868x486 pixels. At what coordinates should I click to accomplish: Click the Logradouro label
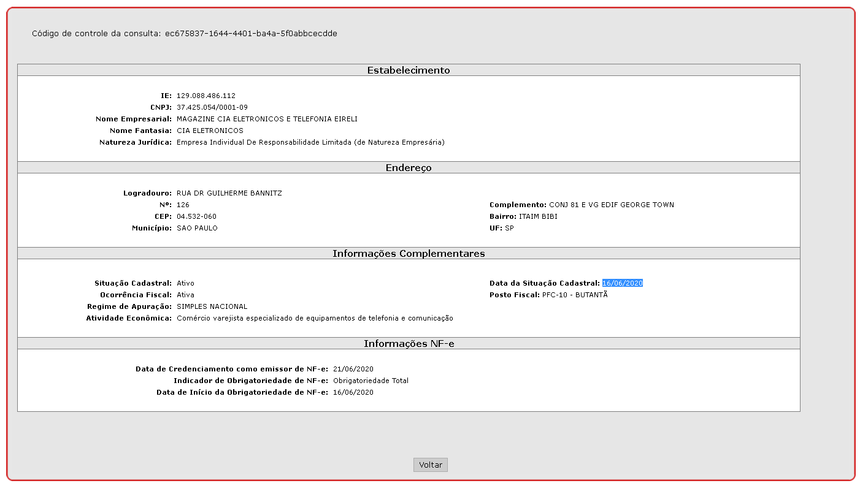coord(148,193)
